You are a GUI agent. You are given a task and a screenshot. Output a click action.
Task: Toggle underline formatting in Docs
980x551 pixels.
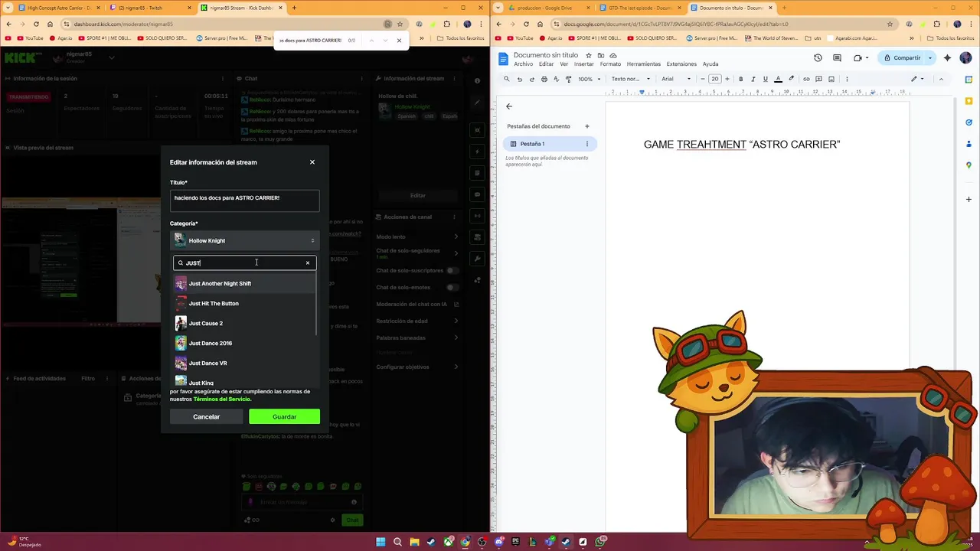point(765,79)
